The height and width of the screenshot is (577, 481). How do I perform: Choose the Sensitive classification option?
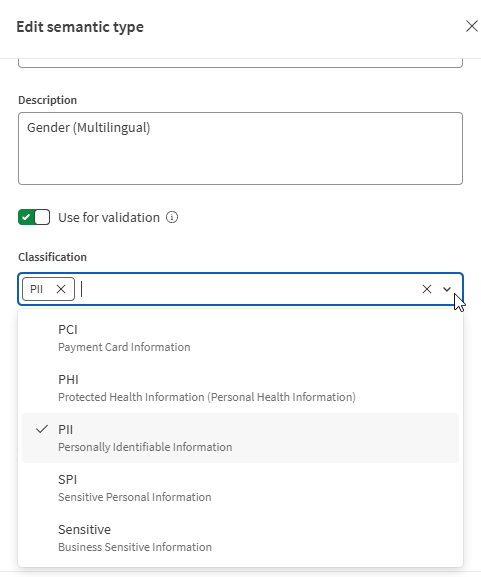pyautogui.click(x=240, y=538)
